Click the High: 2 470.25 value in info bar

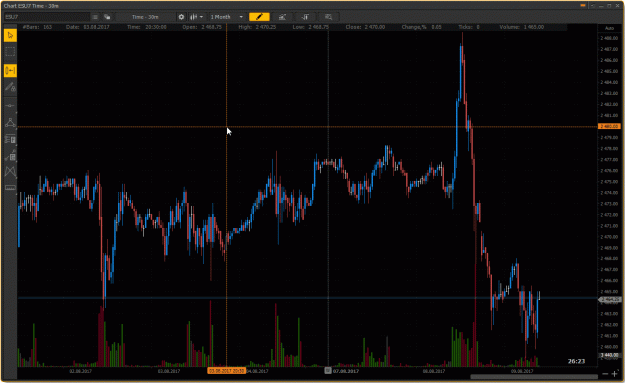pyautogui.click(x=257, y=27)
